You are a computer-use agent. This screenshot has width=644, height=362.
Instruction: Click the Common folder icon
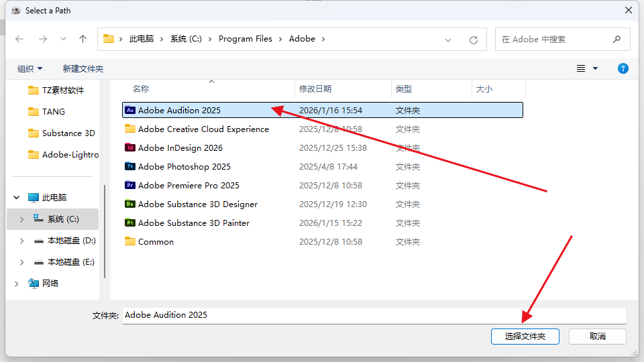tap(129, 241)
